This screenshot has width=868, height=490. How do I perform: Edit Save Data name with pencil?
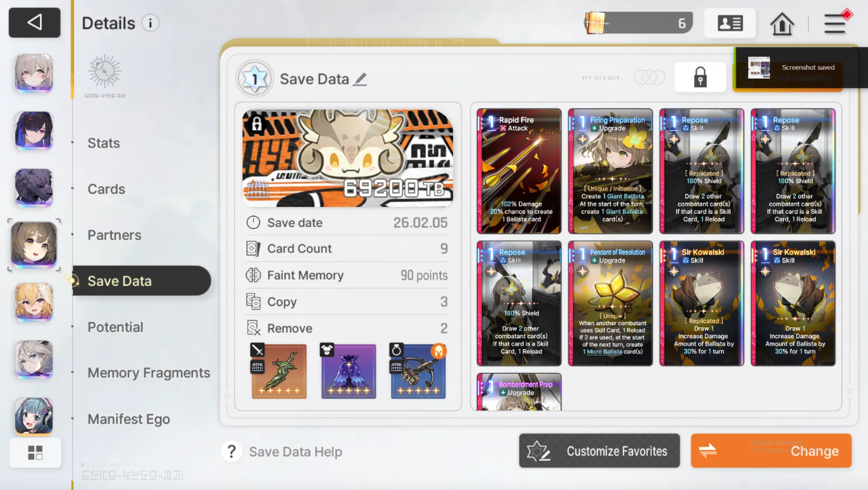361,79
